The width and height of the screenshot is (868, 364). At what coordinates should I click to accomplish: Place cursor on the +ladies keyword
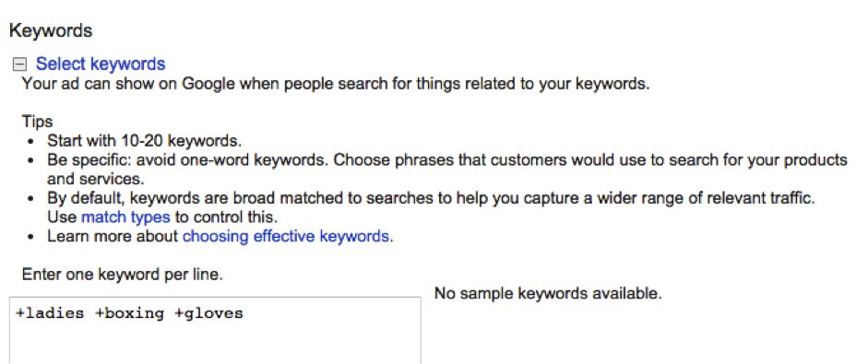[50, 313]
